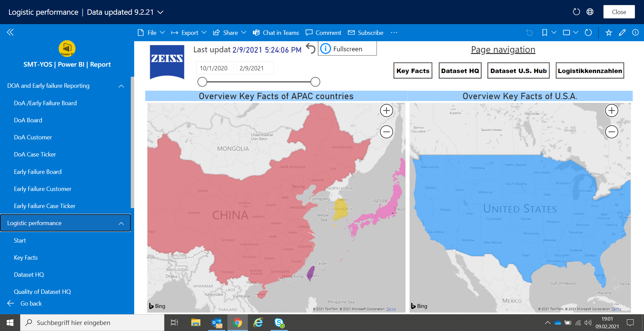The width and height of the screenshot is (644, 331).
Task: Click the Fullscreen button
Action: coord(347,49)
